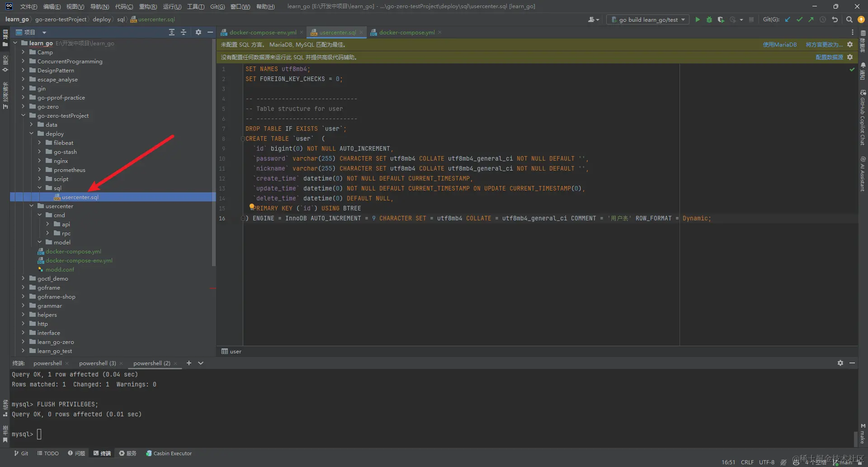Hide the terminal panel
Viewport: 868px width, 467px height.
tap(852, 363)
